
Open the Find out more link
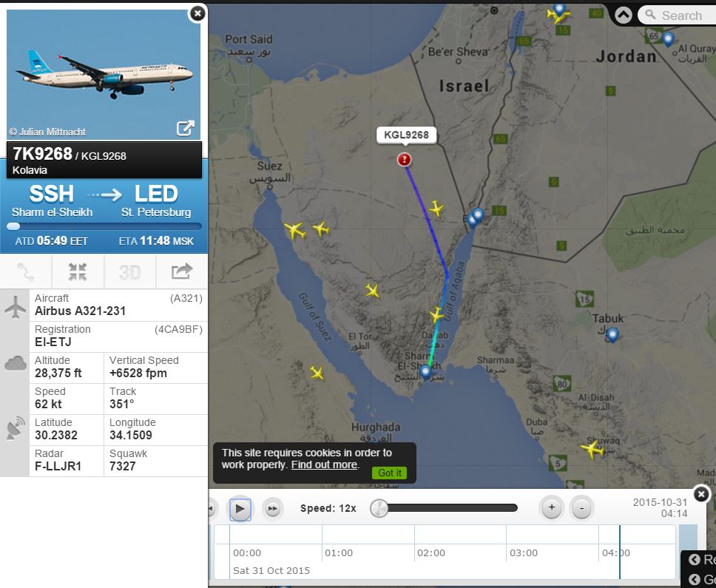tap(324, 464)
